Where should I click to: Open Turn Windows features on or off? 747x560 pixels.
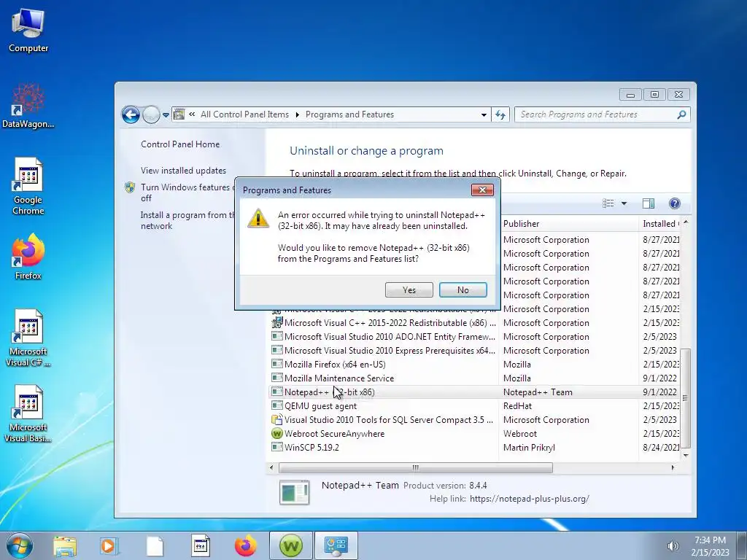pos(187,192)
